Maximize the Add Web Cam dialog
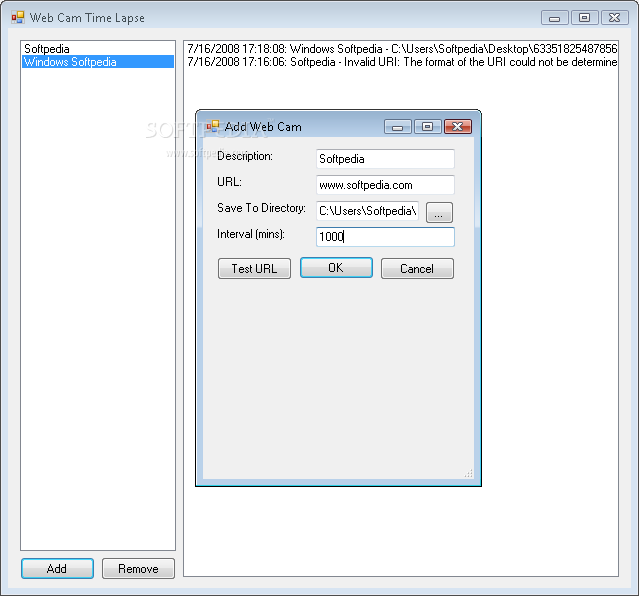Viewport: 639px width, 596px height. click(427, 127)
